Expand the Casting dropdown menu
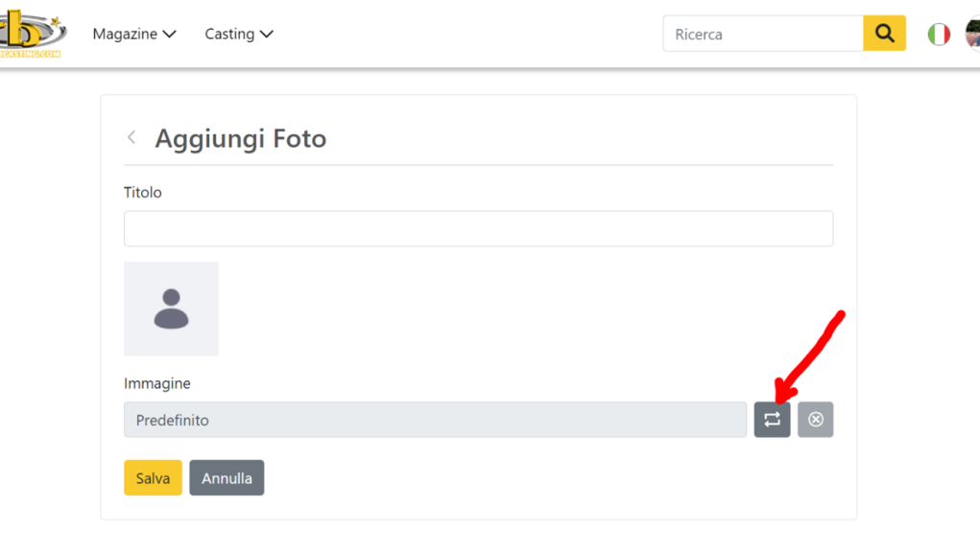Viewport: 980px width, 557px height. [x=239, y=34]
